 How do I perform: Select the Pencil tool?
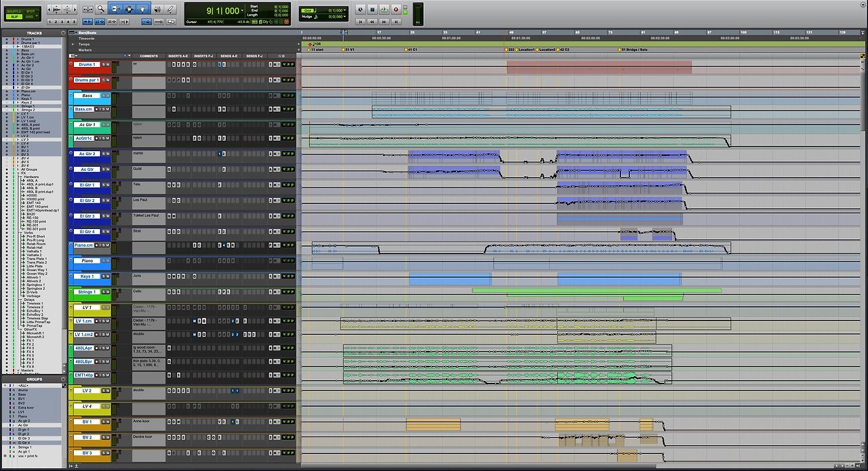170,9
